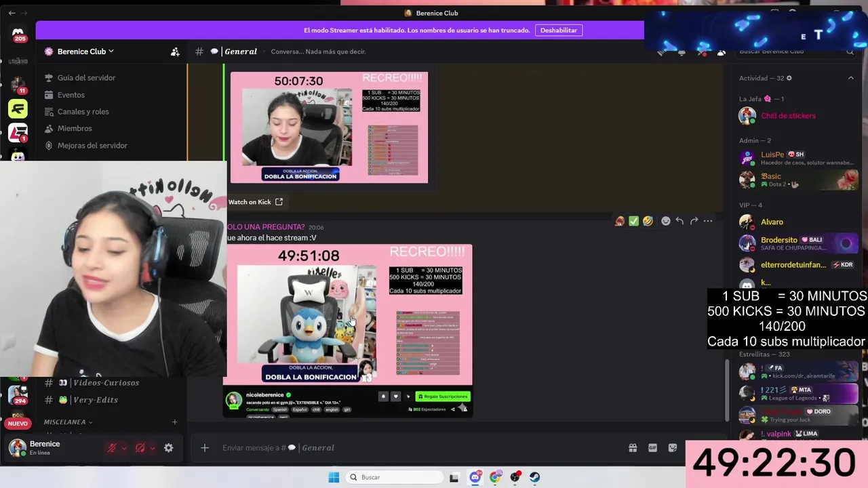Viewport: 868px width, 488px height.
Task: Open Task View on the taskbar
Action: (454, 477)
